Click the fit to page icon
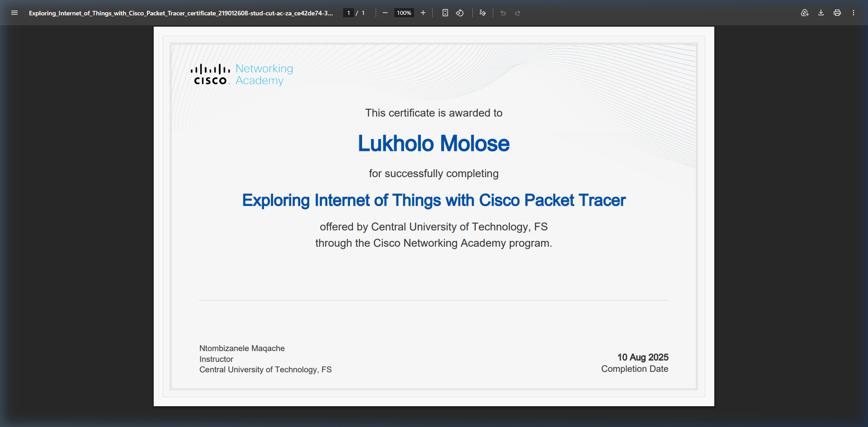Screen dimensions: 868x427 [445, 13]
